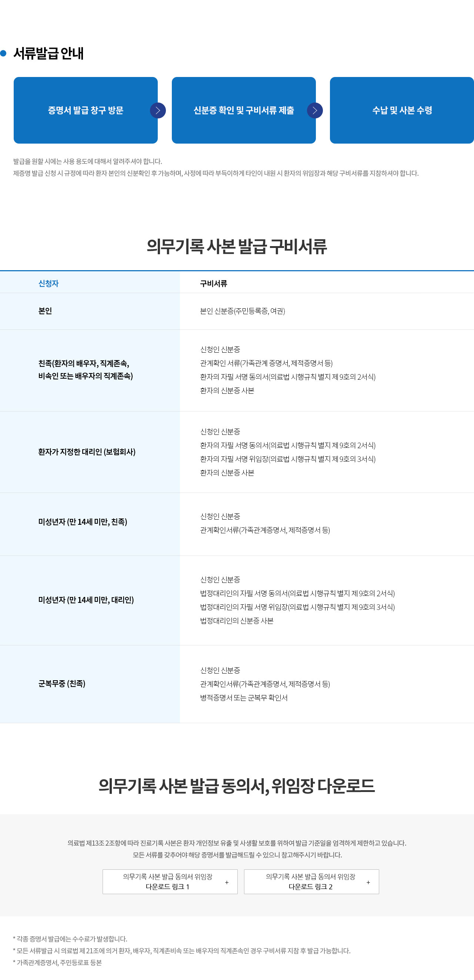This screenshot has width=474, height=980.
Task: Click the 서류발급 안내 heading
Action: tap(49, 53)
